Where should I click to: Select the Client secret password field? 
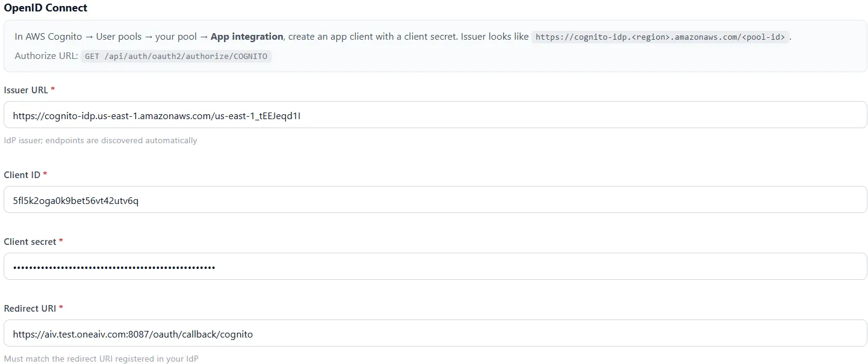435,266
